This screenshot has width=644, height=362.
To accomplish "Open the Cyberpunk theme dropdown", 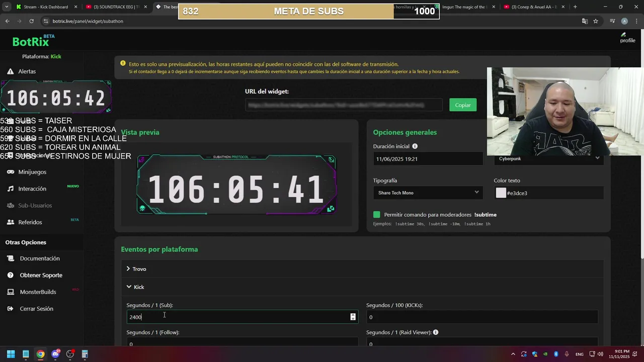I will coord(549,159).
